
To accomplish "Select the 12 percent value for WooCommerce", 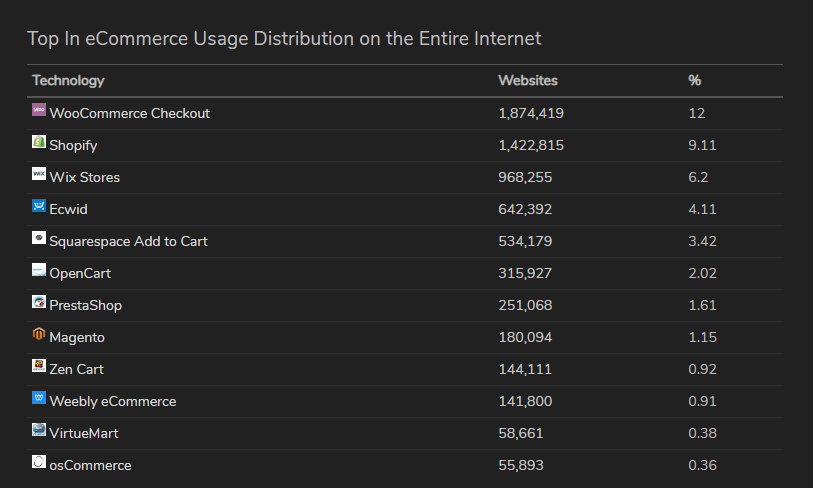I will pos(696,113).
